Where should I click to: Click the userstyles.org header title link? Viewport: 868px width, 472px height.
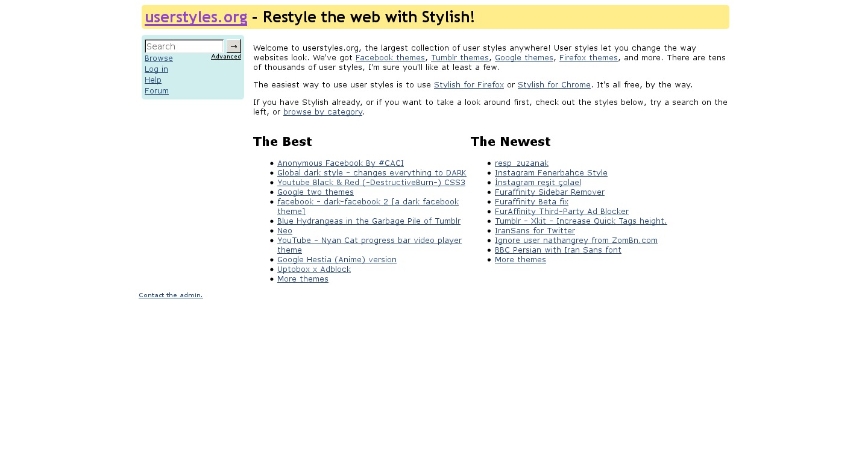(x=196, y=17)
